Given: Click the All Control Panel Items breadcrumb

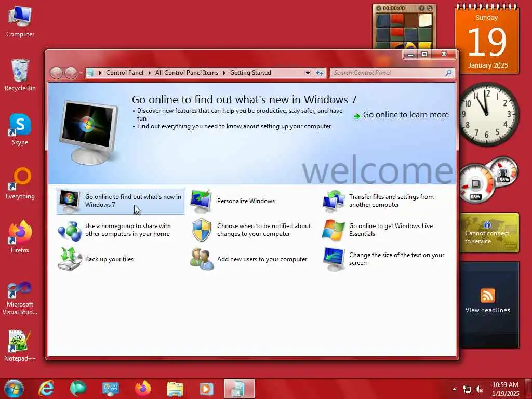Looking at the screenshot, I should click(187, 73).
